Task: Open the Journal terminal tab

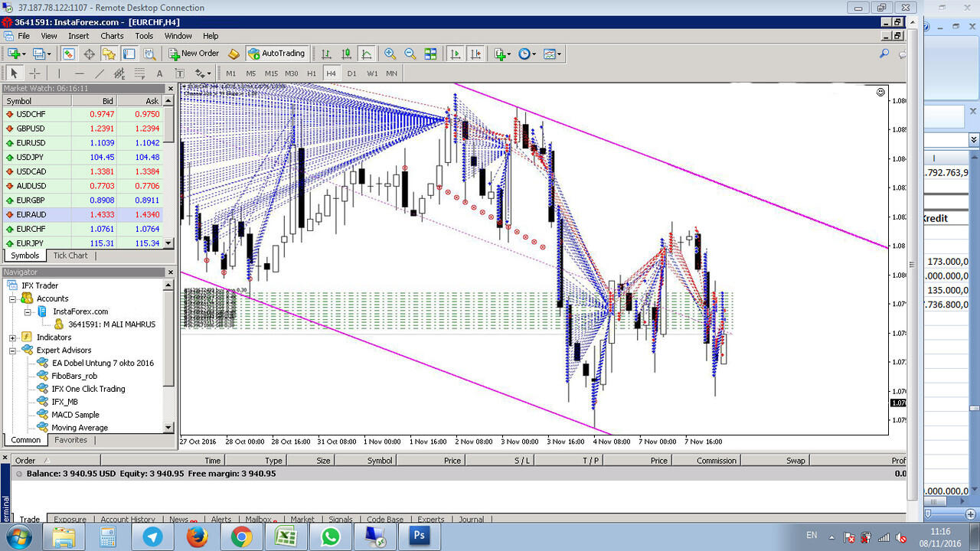Action: click(x=472, y=520)
